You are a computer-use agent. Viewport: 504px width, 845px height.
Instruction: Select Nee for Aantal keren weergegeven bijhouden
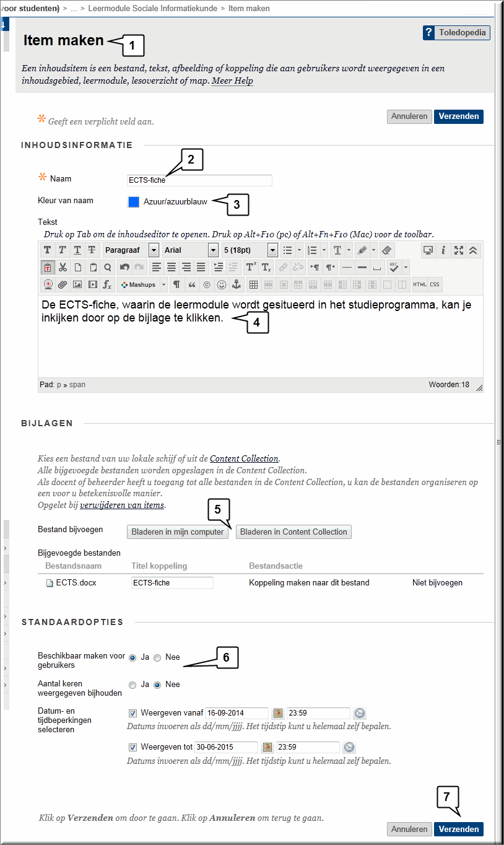(157, 685)
